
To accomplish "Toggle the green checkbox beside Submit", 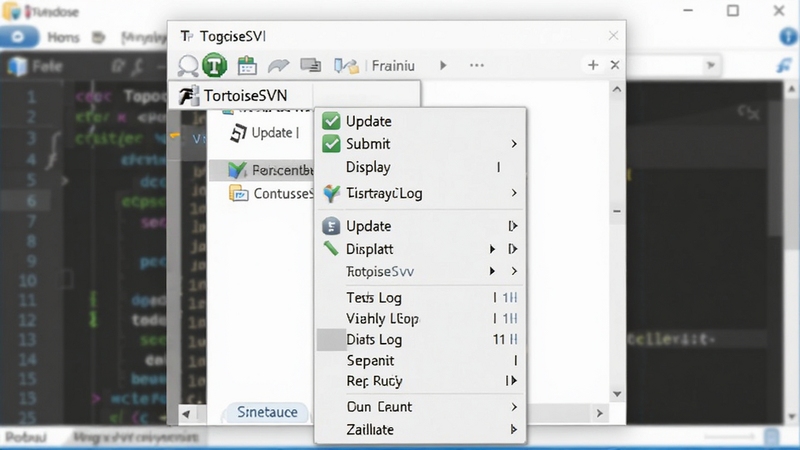I will (x=331, y=144).
